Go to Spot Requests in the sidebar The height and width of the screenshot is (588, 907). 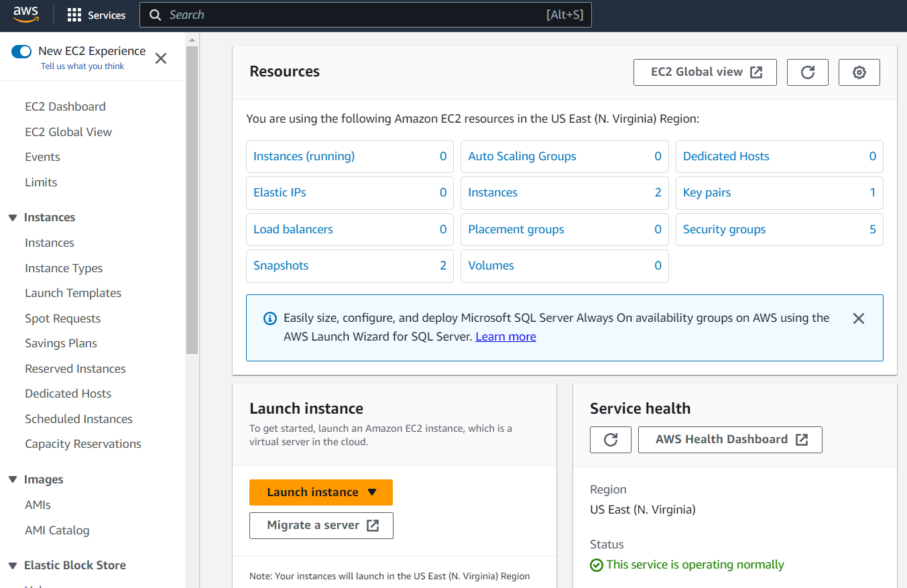pos(62,318)
